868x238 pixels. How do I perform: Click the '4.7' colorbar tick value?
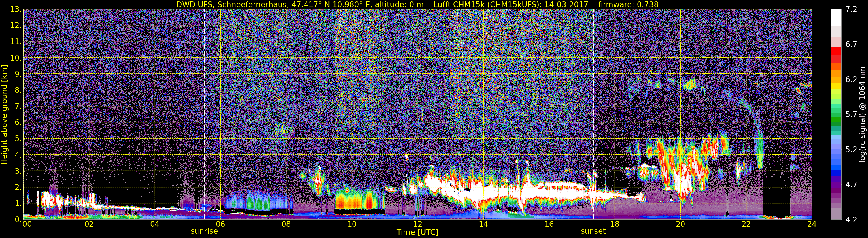pyautogui.click(x=851, y=185)
